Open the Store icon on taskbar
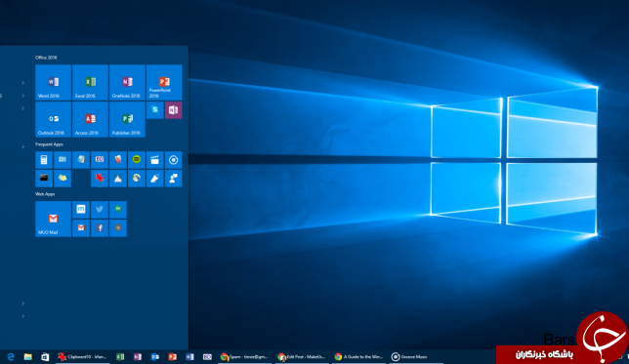This screenshot has width=629, height=364. [45, 357]
